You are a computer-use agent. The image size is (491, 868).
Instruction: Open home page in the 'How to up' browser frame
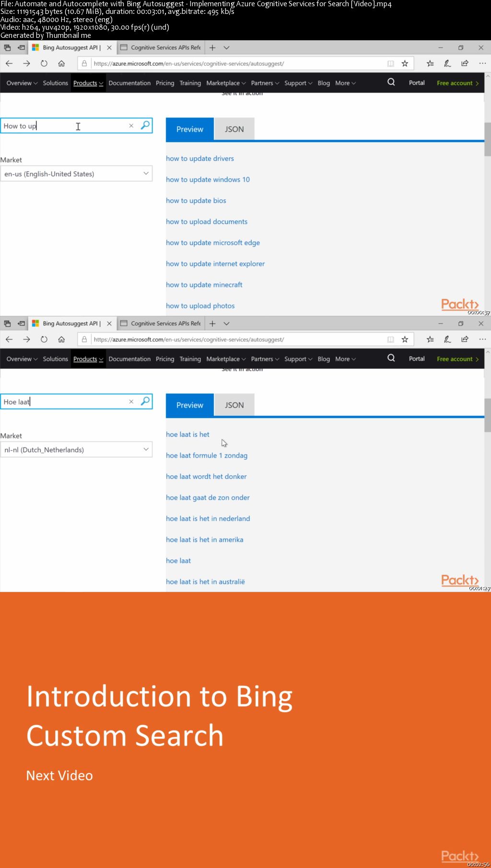[61, 63]
